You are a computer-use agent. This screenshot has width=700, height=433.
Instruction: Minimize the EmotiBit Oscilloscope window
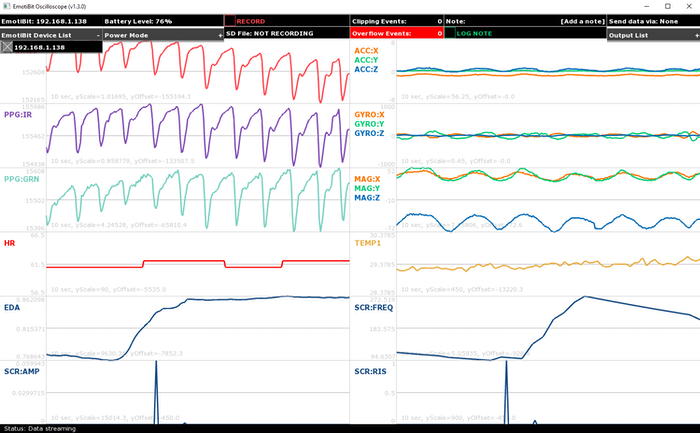pos(647,6)
